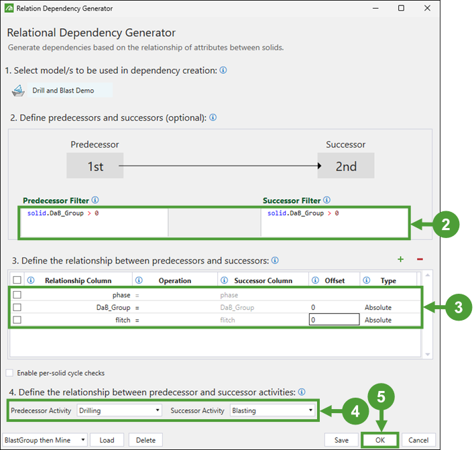Open the Successor Activity dropdown
This screenshot has width=476, height=450.
[x=272, y=410]
